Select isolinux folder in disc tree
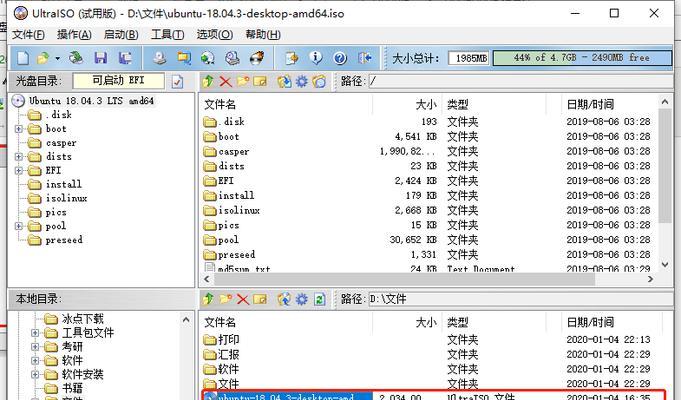This screenshot has width=681, height=400. [66, 198]
